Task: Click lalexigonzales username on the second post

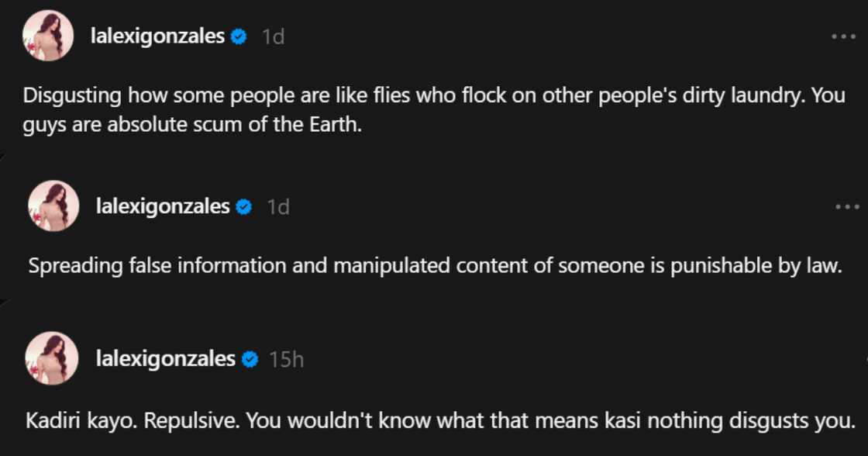Action: [163, 206]
